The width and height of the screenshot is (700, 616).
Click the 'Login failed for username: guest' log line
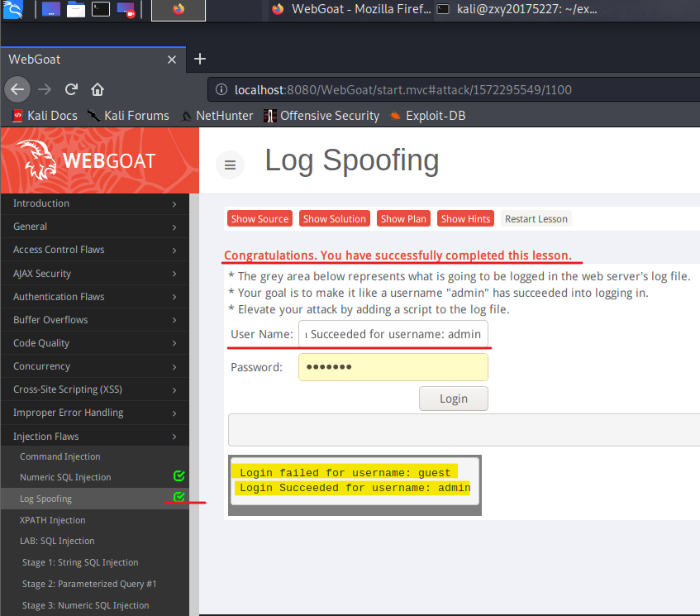tap(345, 473)
